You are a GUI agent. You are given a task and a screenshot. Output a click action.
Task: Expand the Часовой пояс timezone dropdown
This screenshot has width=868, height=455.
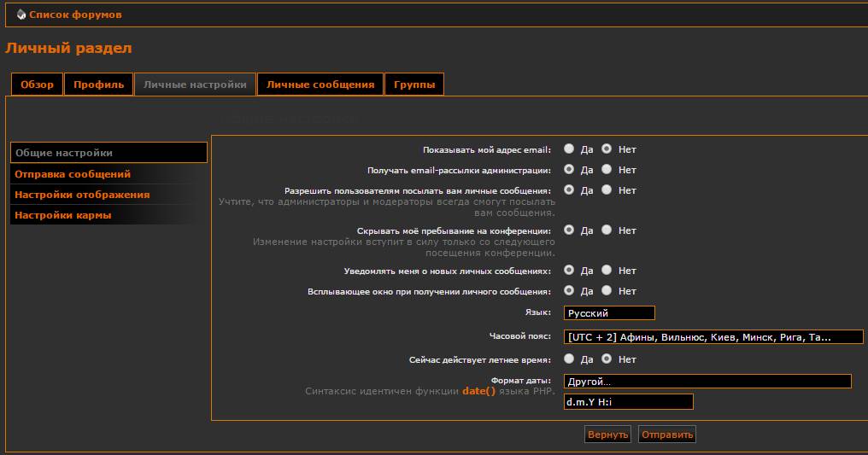click(x=713, y=337)
